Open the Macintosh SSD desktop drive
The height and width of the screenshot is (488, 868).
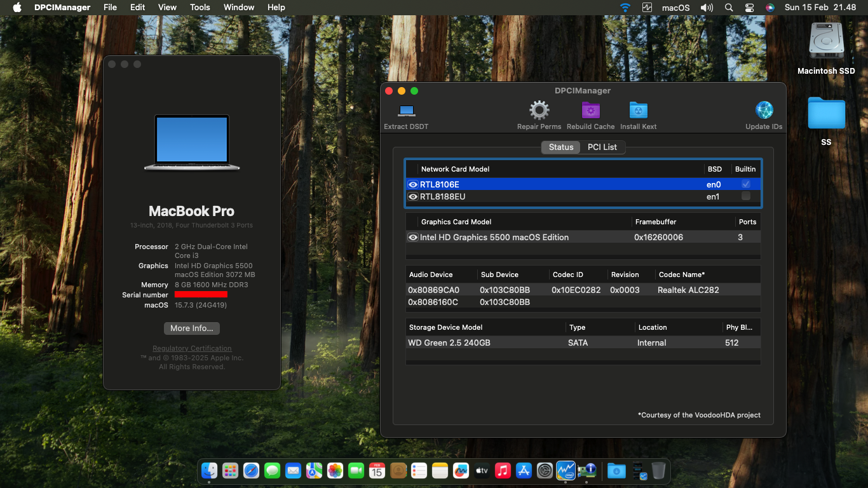coord(826,41)
